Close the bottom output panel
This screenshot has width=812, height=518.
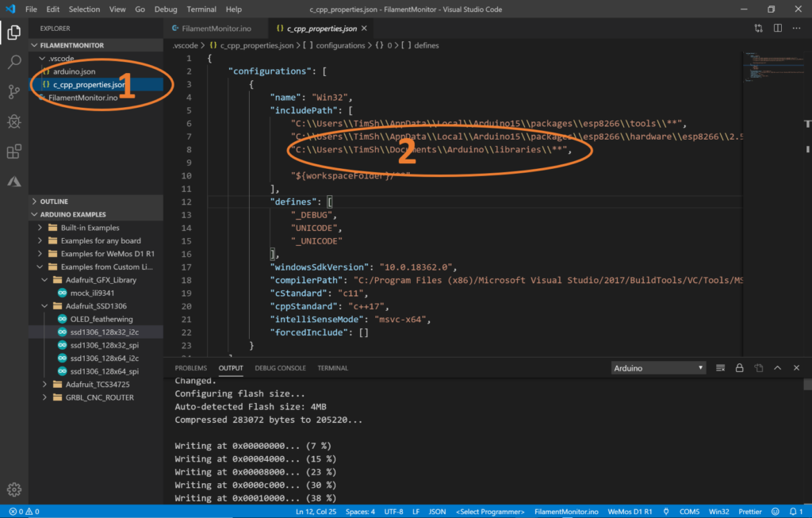point(796,368)
